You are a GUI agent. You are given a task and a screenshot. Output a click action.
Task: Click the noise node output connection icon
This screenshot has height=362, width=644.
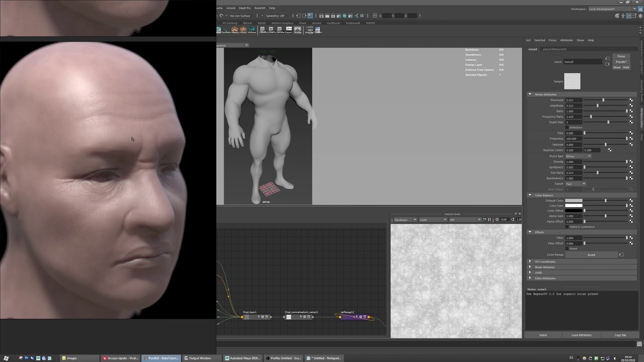pos(607,64)
